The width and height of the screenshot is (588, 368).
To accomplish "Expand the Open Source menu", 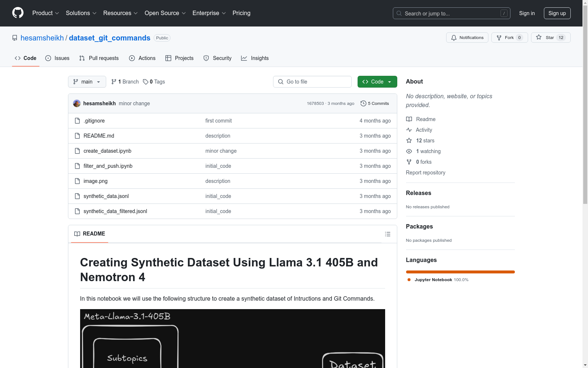I will point(165,13).
